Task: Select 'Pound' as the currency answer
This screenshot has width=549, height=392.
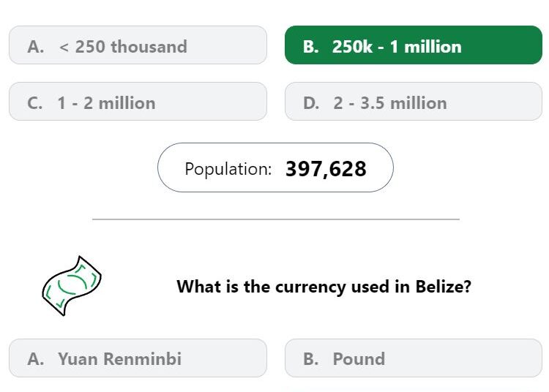Action: tap(414, 358)
